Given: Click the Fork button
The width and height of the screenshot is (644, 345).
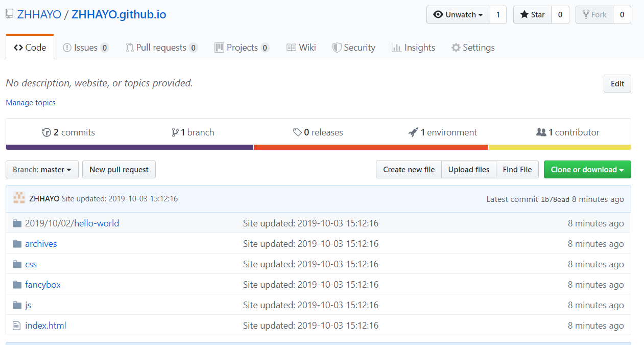Looking at the screenshot, I should [594, 15].
